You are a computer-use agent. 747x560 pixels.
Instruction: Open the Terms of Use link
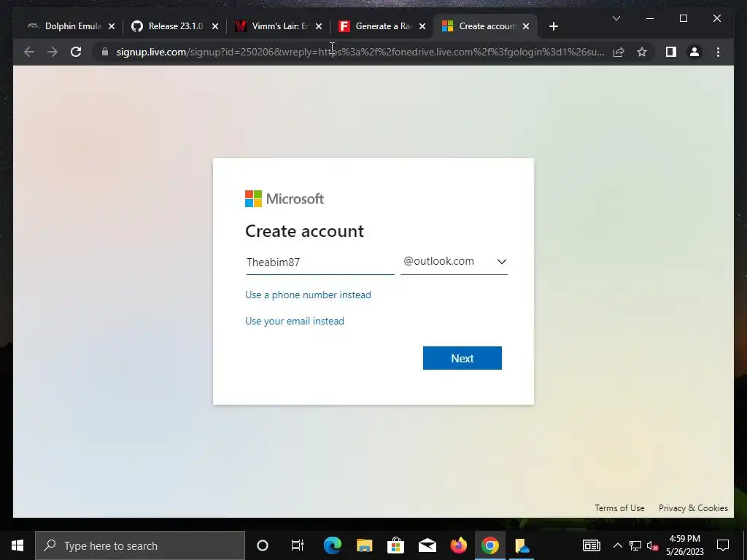[x=619, y=508]
